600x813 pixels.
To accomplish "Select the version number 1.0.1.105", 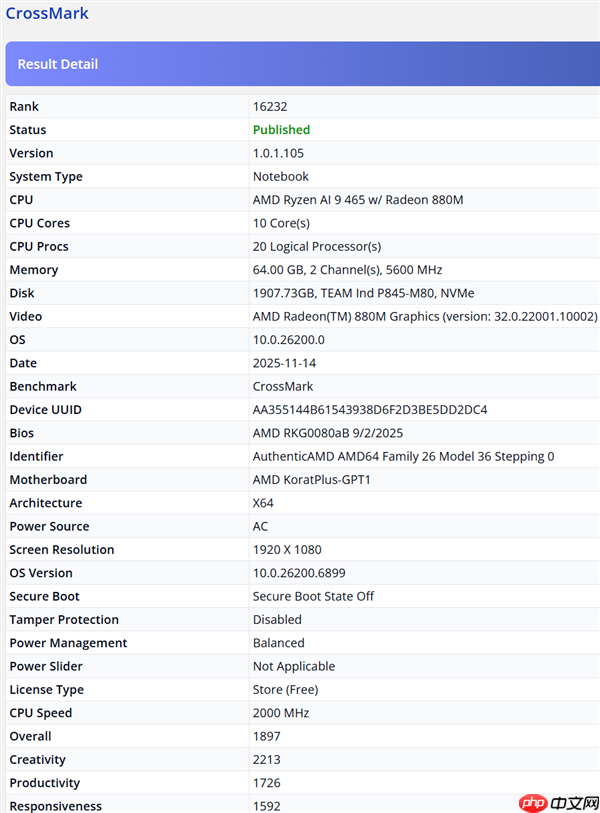I will click(x=278, y=153).
